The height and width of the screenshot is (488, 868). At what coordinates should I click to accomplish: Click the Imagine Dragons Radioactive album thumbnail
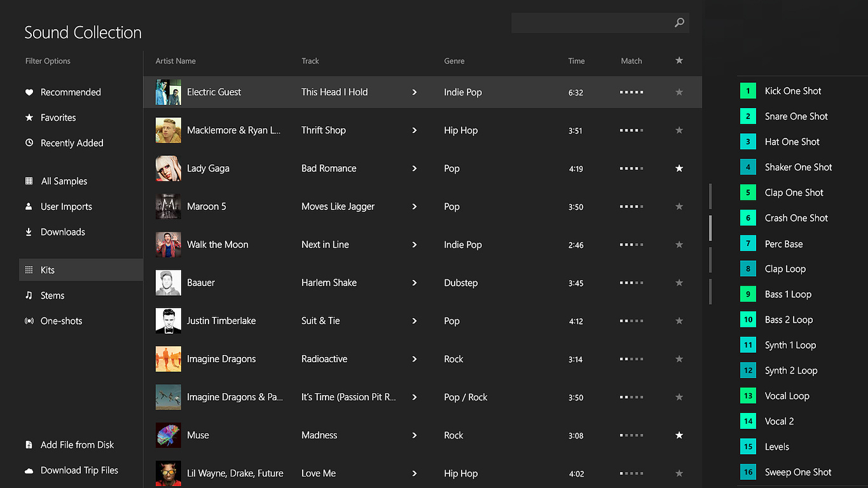(x=169, y=359)
